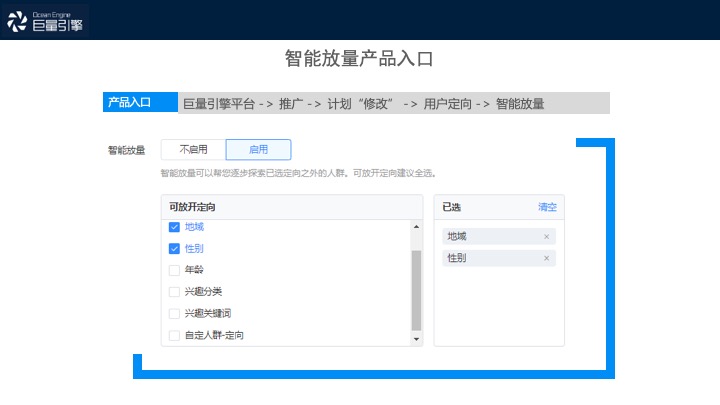Click the 性别 label text in the list

point(194,248)
